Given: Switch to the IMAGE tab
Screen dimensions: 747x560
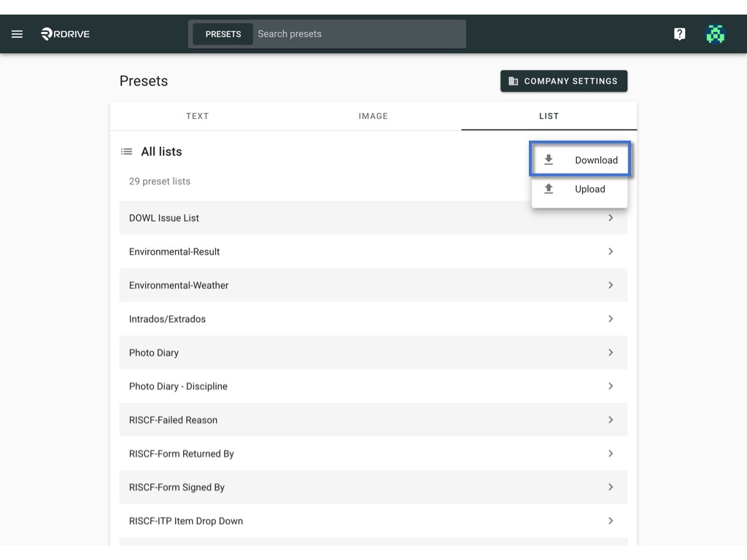Looking at the screenshot, I should tap(373, 116).
